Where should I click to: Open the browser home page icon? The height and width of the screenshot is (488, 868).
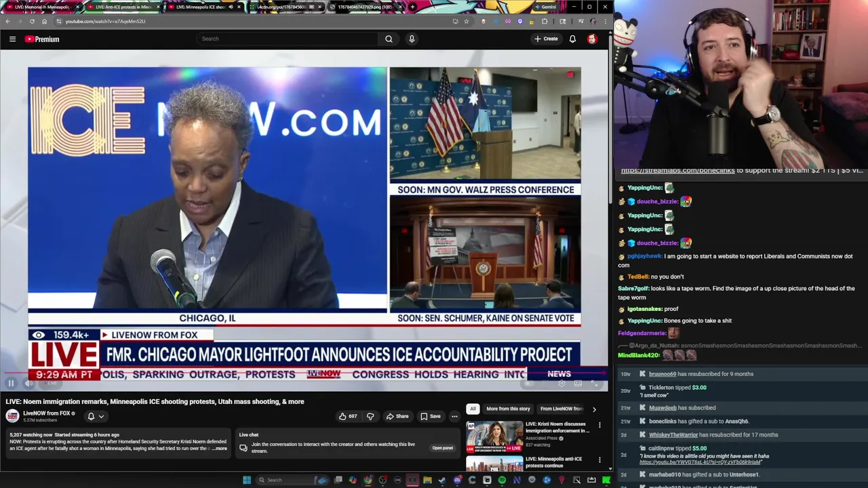point(44,21)
